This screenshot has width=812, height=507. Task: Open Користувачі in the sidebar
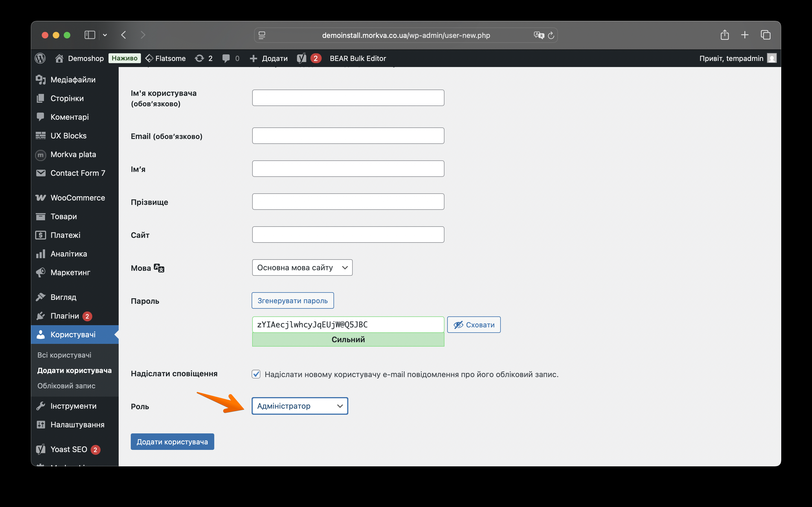(x=75, y=335)
